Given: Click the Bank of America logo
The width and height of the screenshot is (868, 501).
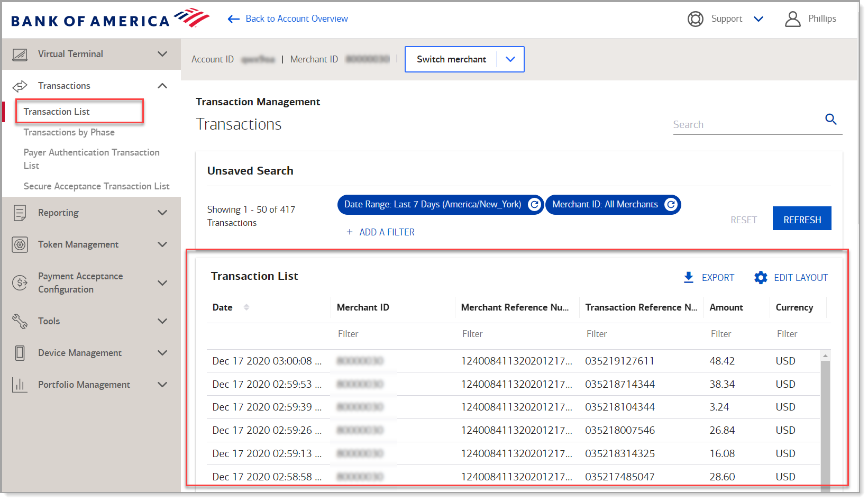Looking at the screenshot, I should tap(111, 19).
